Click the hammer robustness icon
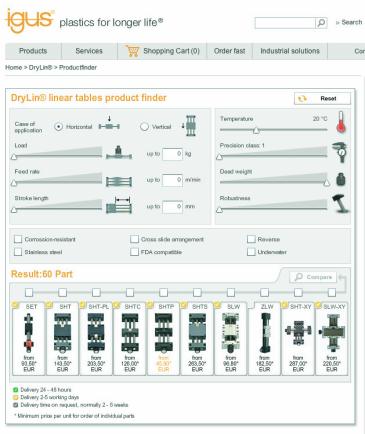 (341, 204)
